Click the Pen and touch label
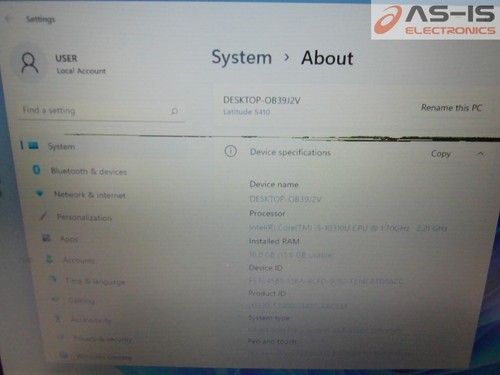 pyautogui.click(x=272, y=341)
